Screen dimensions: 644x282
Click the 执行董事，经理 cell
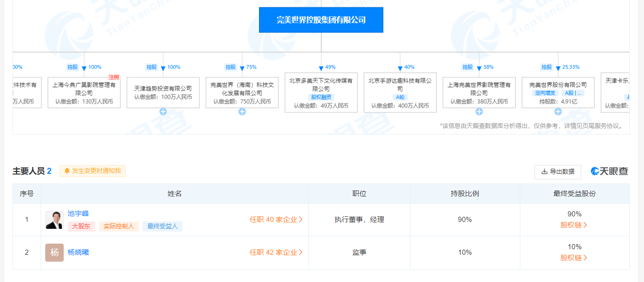(359, 220)
